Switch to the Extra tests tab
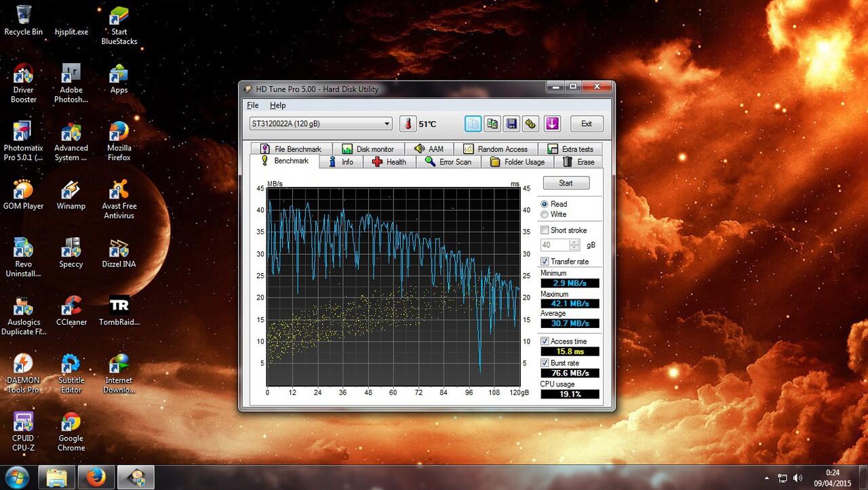868x490 pixels. pos(570,149)
